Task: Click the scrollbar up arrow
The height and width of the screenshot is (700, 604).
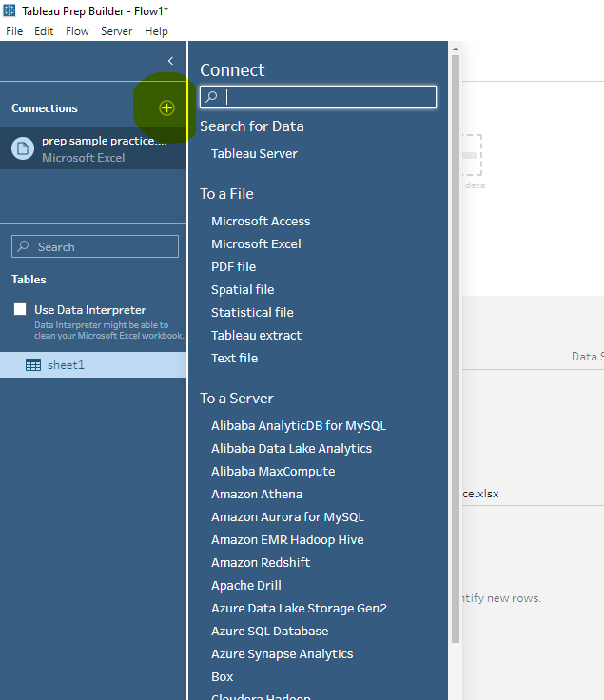Action: [x=456, y=49]
